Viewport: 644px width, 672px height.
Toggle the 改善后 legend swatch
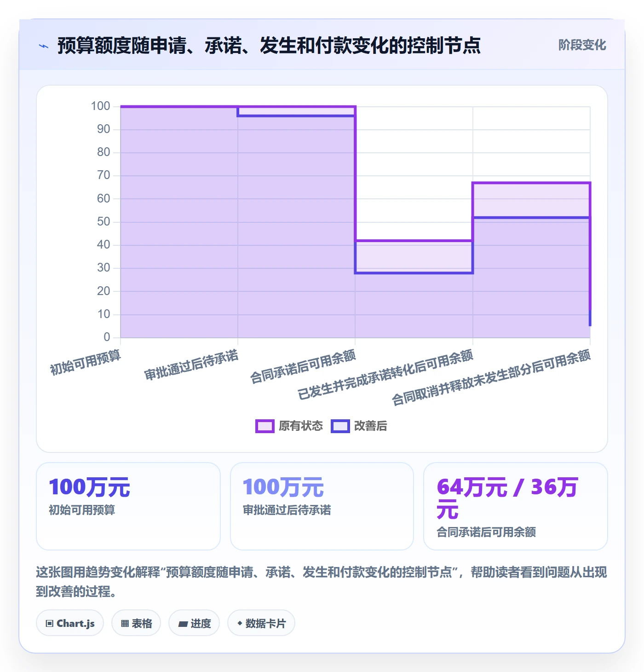click(340, 426)
